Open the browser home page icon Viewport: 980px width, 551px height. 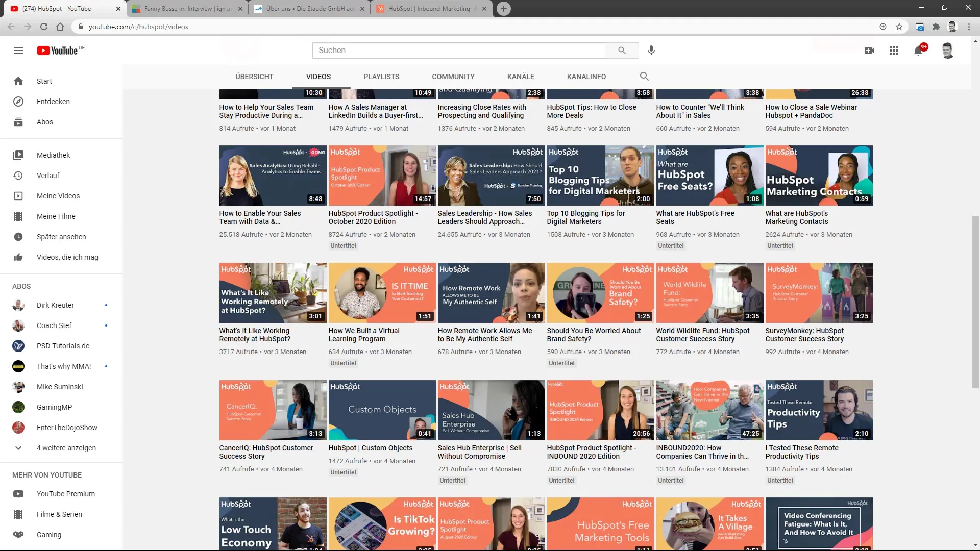click(60, 27)
